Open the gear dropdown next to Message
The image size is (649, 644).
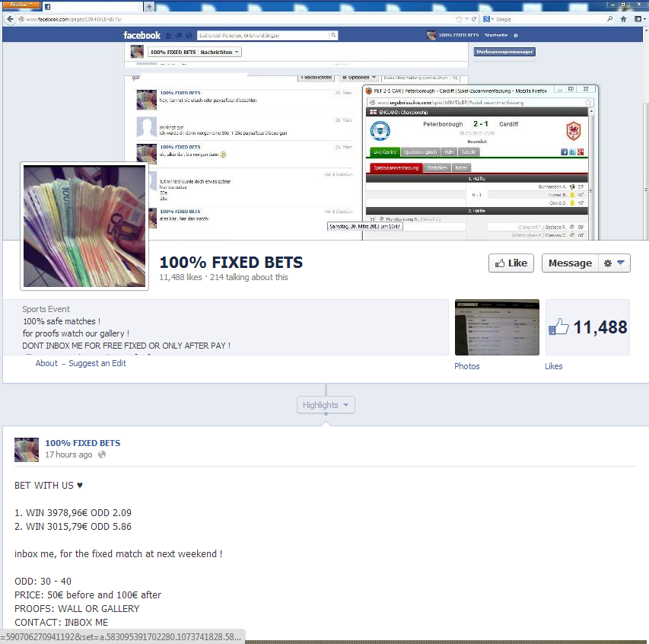pyautogui.click(x=614, y=263)
